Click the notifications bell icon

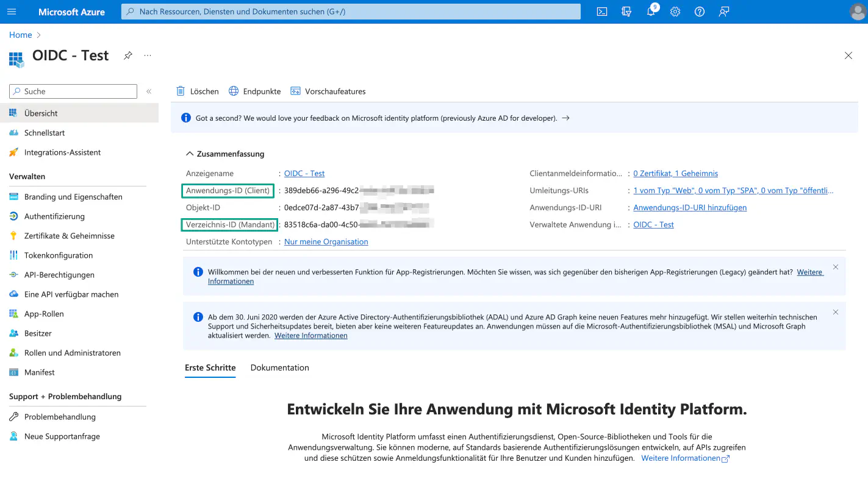[x=650, y=12]
